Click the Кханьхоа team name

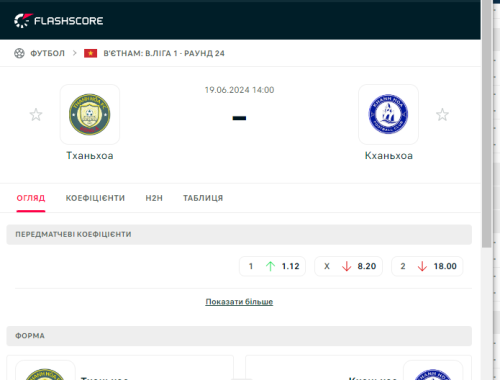click(389, 156)
